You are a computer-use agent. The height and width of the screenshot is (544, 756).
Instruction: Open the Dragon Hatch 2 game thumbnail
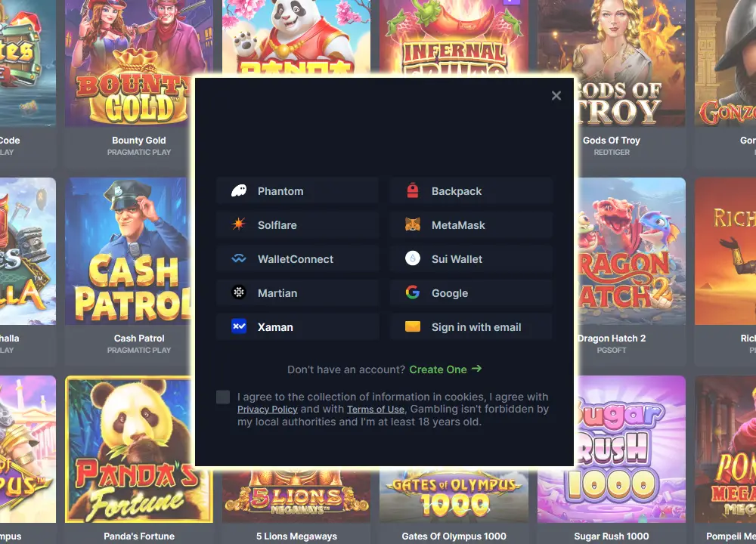[630, 251]
